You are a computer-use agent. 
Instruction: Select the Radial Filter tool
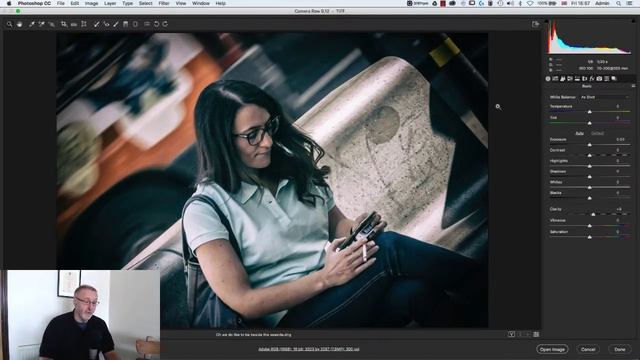[x=136, y=24]
